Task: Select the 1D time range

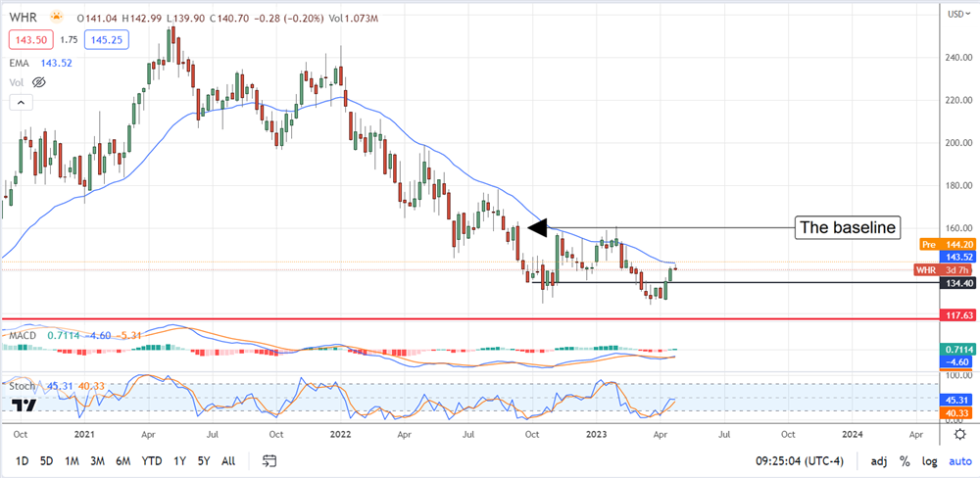Action: click(x=22, y=460)
